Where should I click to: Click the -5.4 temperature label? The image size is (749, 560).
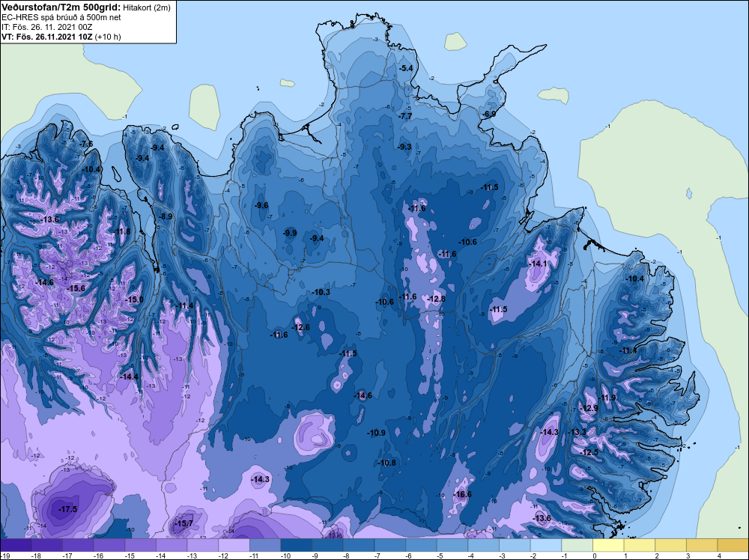(x=405, y=68)
